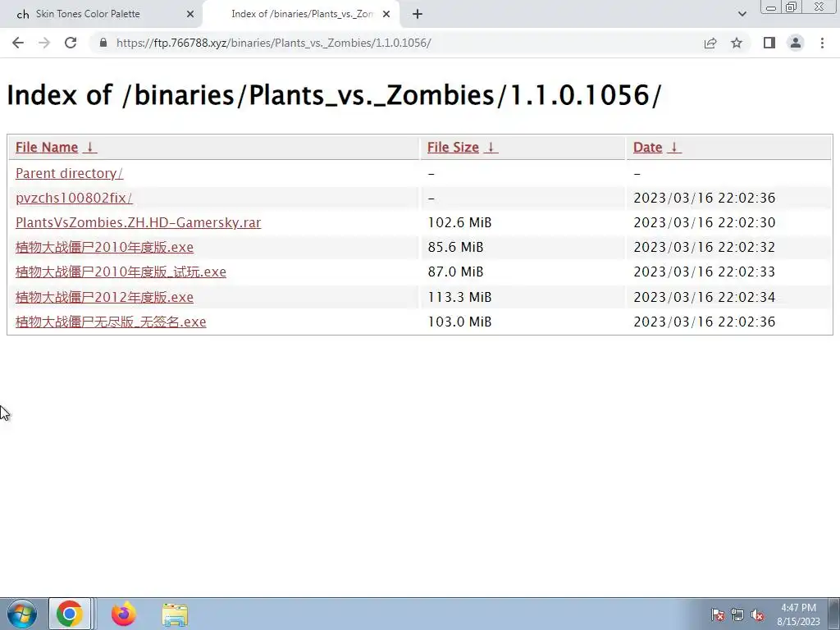Click date 2023/03/16 22:02:30

pos(705,222)
